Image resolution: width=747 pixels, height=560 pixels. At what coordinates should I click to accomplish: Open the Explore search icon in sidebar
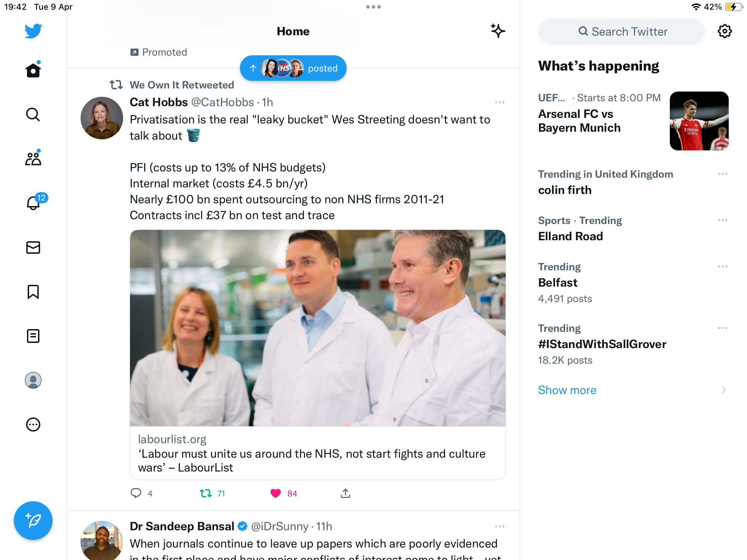tap(33, 114)
